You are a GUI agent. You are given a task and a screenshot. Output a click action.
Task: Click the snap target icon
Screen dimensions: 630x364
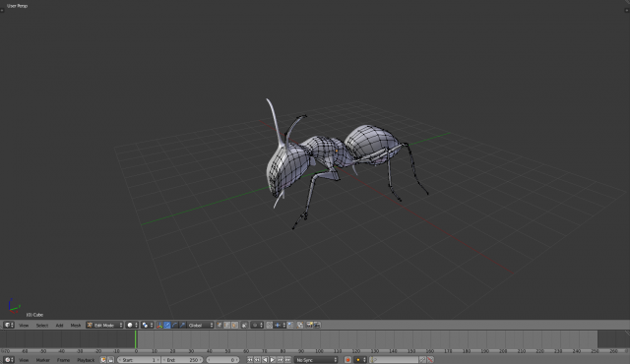[x=290, y=325]
